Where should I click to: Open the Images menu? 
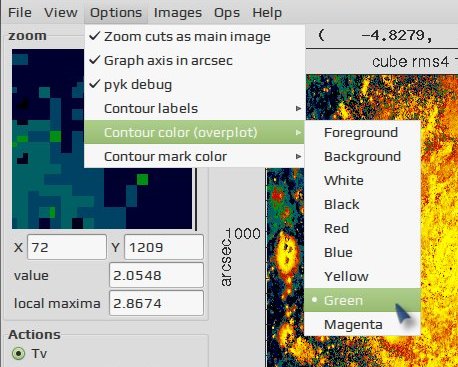click(x=178, y=13)
